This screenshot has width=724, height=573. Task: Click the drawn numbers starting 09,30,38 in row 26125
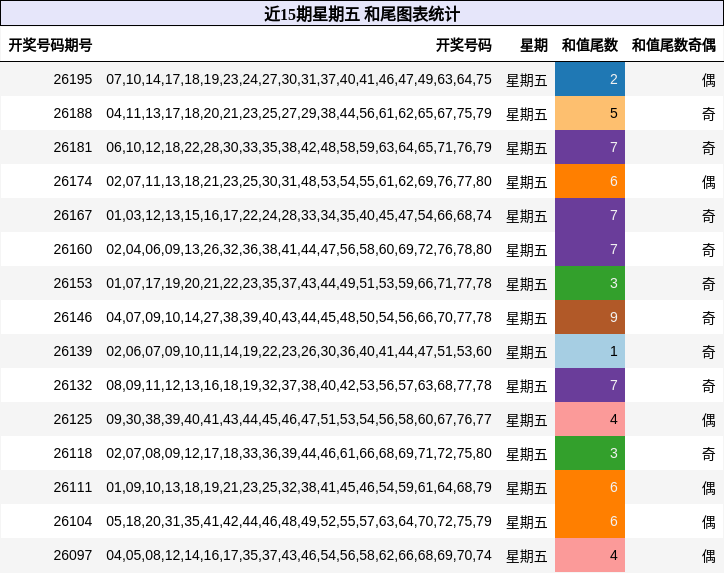click(299, 420)
